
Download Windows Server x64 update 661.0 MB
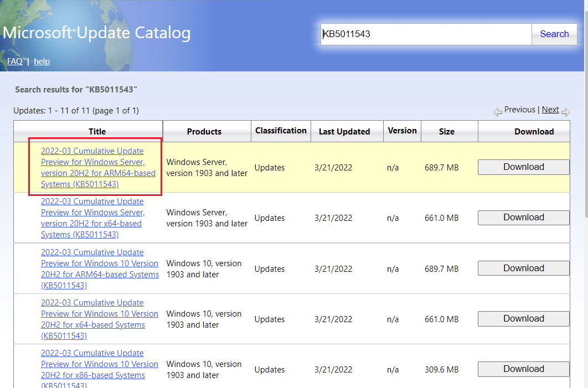(x=524, y=218)
